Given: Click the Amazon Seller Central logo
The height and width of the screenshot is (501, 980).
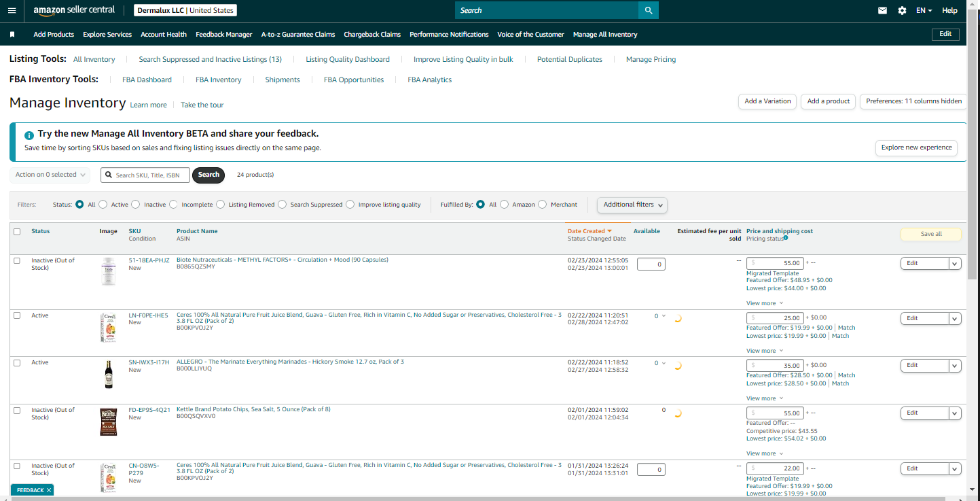Looking at the screenshot, I should point(74,10).
